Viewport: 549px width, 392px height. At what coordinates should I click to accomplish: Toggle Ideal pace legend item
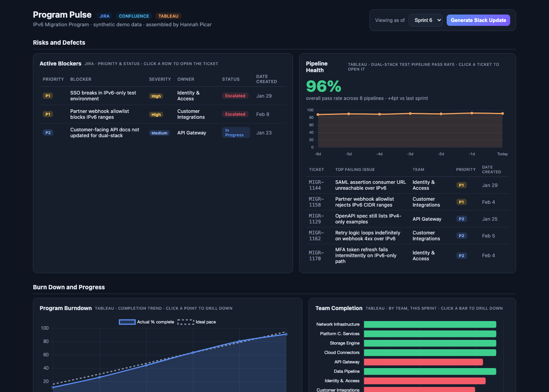click(x=196, y=322)
